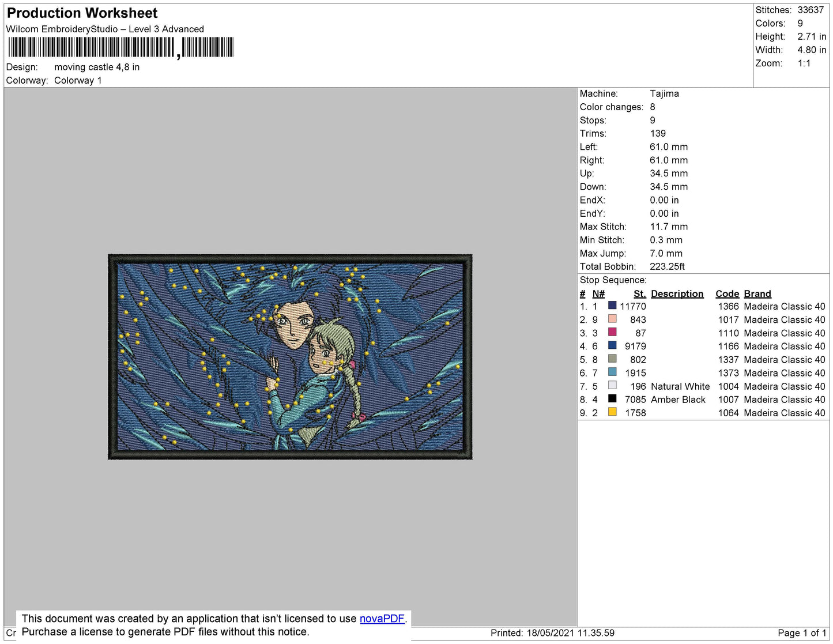
Task: Click the Height value '2.71 in'
Action: [x=812, y=36]
